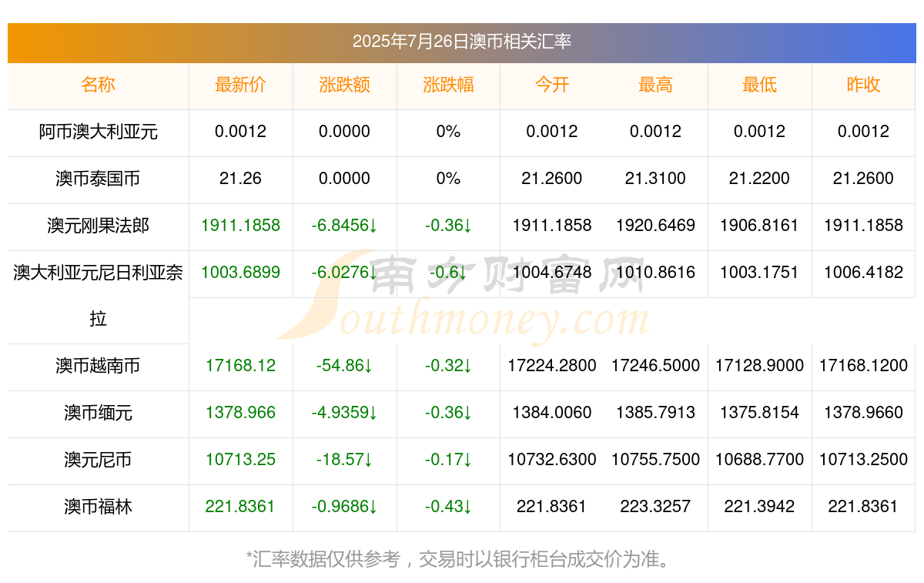Click the 最新价 column header
The width and height of the screenshot is (924, 583).
pyautogui.click(x=240, y=85)
